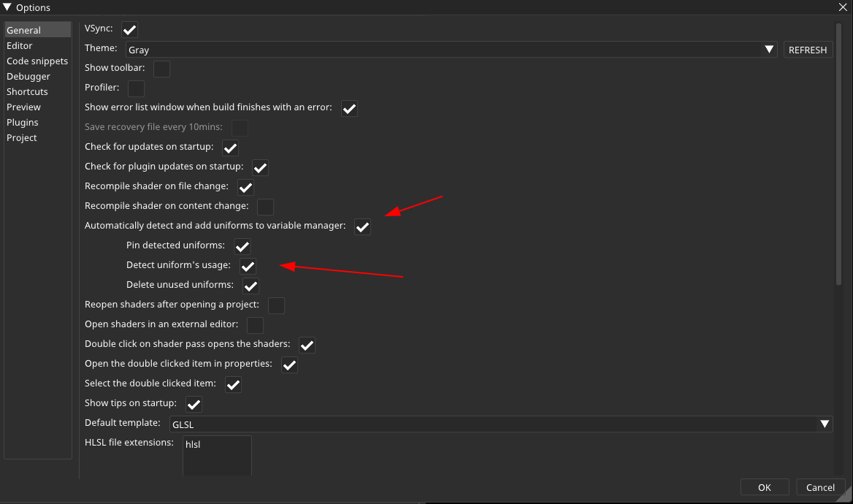Image resolution: width=853 pixels, height=504 pixels.
Task: Close the Options window
Action: click(x=843, y=7)
